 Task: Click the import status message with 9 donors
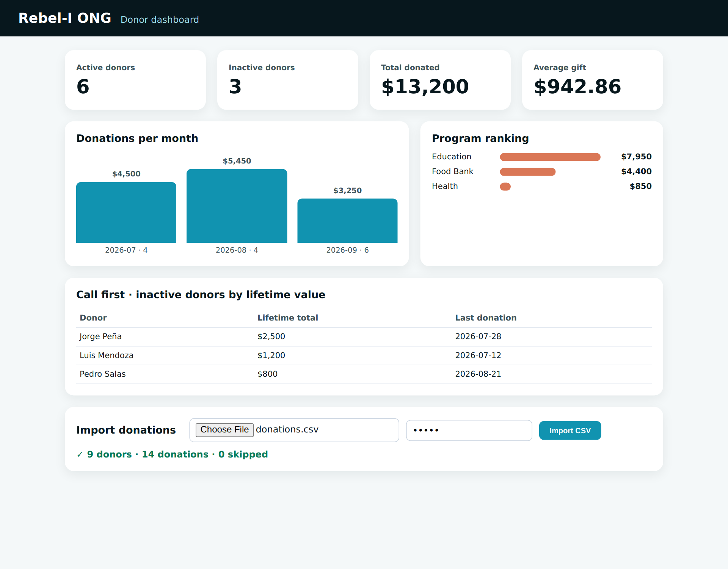(172, 454)
